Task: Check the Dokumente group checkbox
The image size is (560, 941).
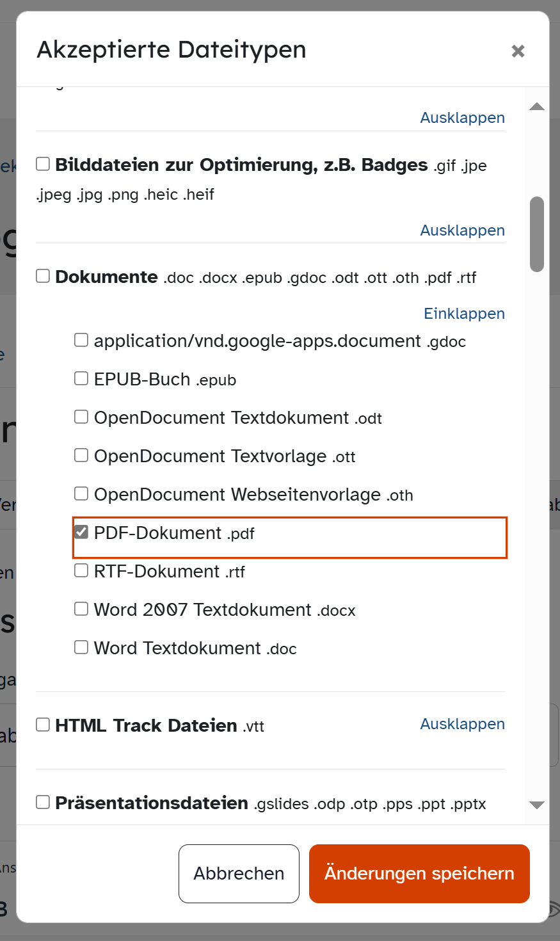Action: 43,276
